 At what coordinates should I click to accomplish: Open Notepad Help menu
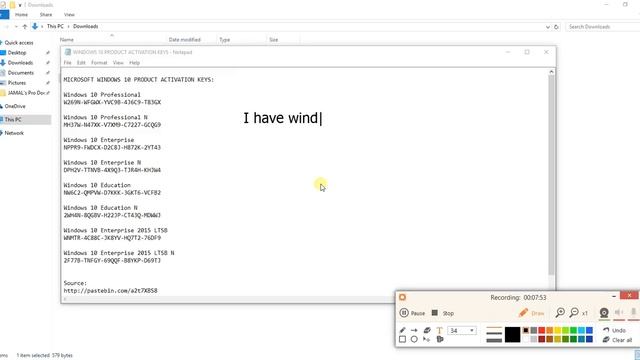pos(134,63)
